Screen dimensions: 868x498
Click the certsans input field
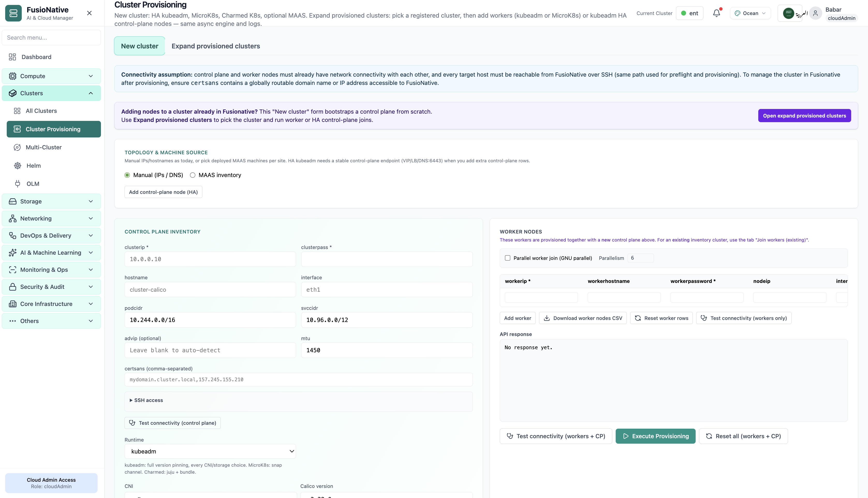pyautogui.click(x=298, y=380)
